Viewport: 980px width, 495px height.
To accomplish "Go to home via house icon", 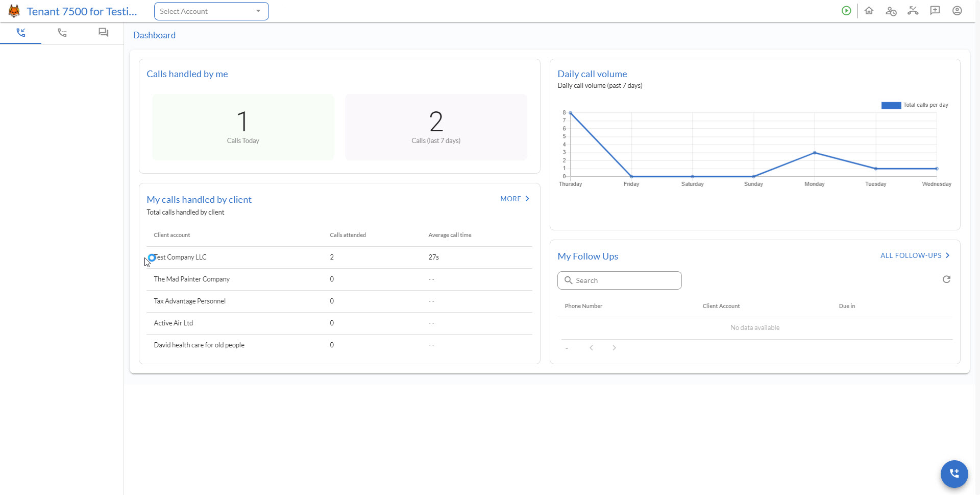I will (x=869, y=11).
